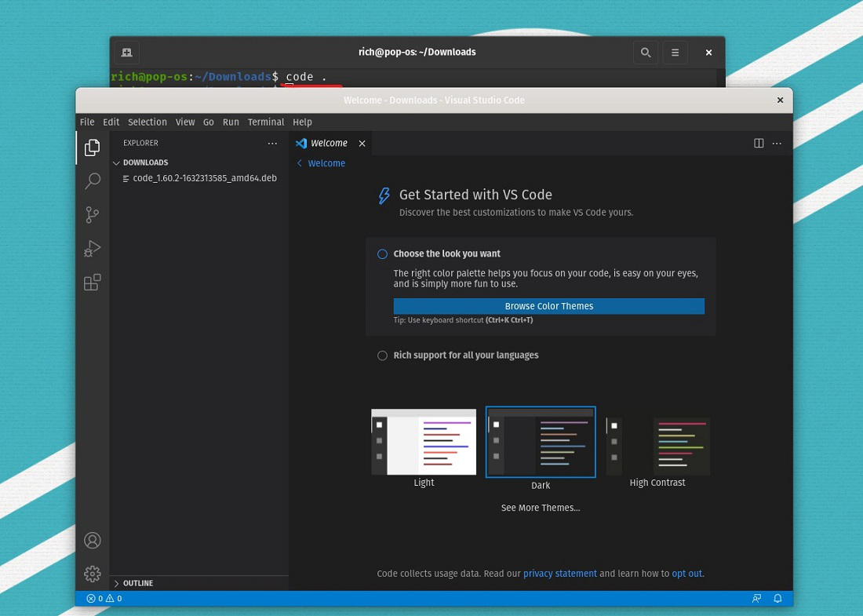This screenshot has width=863, height=616.
Task: Collapse the DOWNLOADS folder section
Action: 116,163
